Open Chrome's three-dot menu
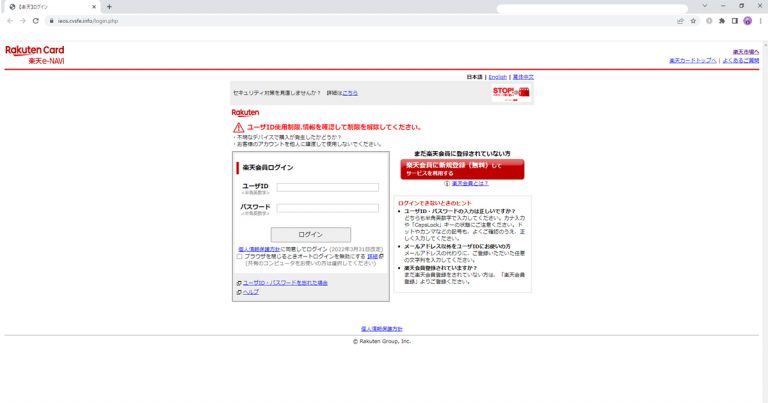 pyautogui.click(x=761, y=21)
